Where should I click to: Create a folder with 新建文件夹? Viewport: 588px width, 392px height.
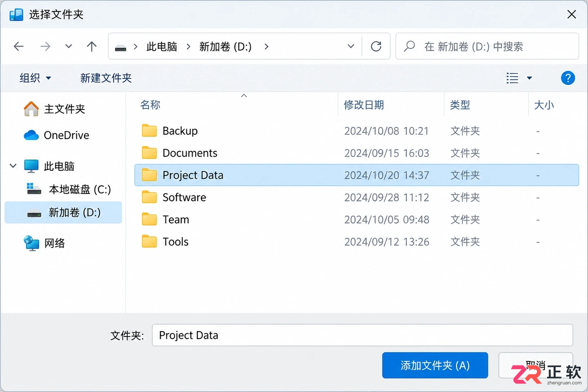click(x=106, y=78)
